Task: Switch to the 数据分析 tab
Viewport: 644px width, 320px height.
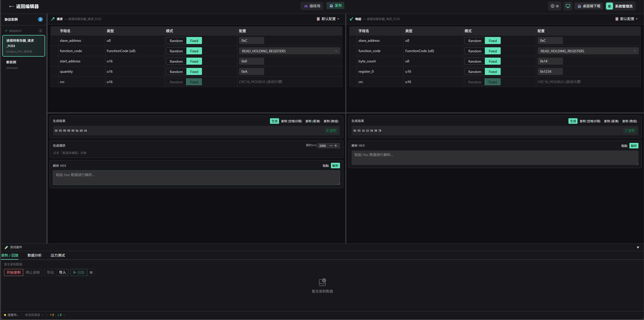Action: click(x=35, y=255)
